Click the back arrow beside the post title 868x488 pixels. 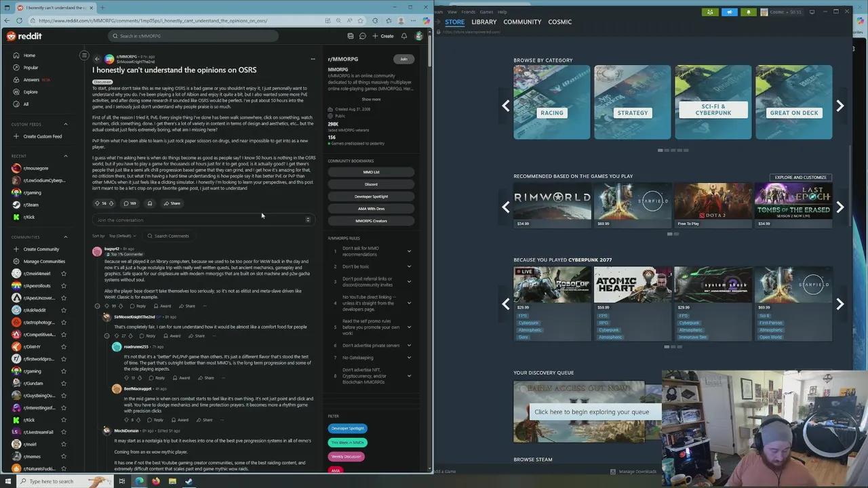coord(97,59)
